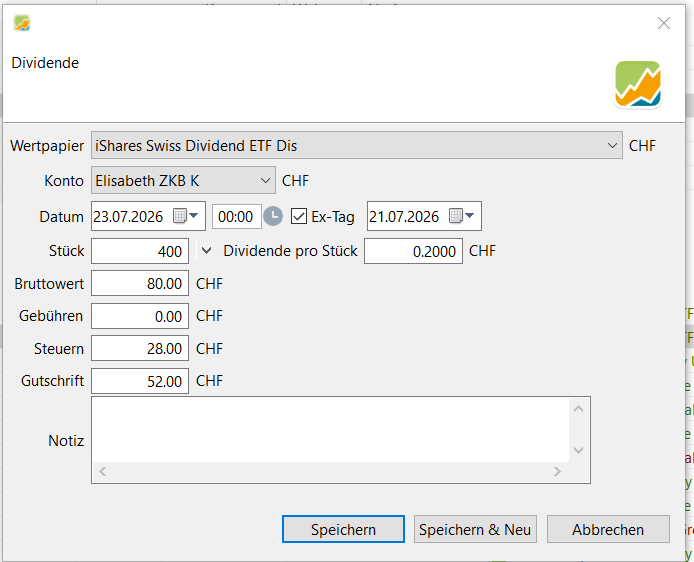Save dividend with Speichern button
Viewport: 694px width, 562px height.
343,529
